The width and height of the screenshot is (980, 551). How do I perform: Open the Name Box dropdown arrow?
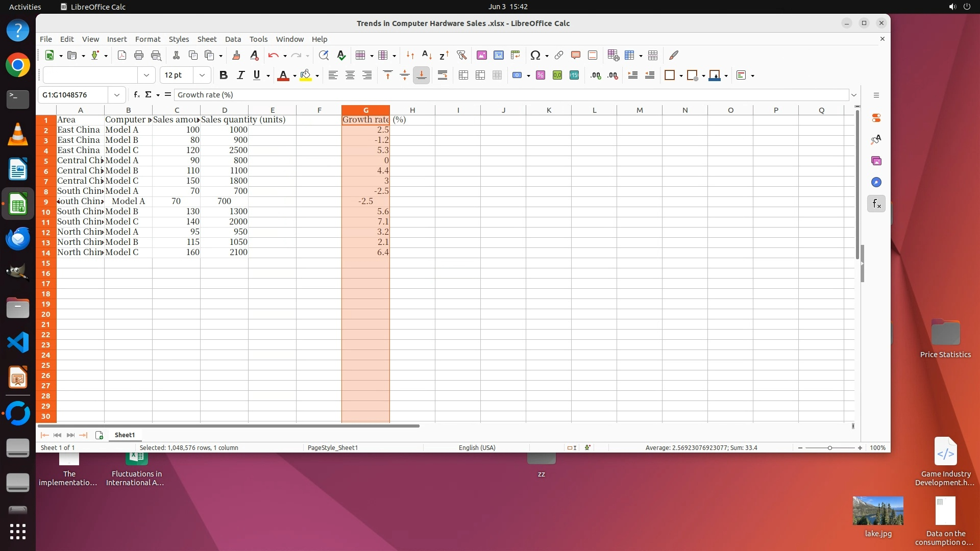[117, 95]
